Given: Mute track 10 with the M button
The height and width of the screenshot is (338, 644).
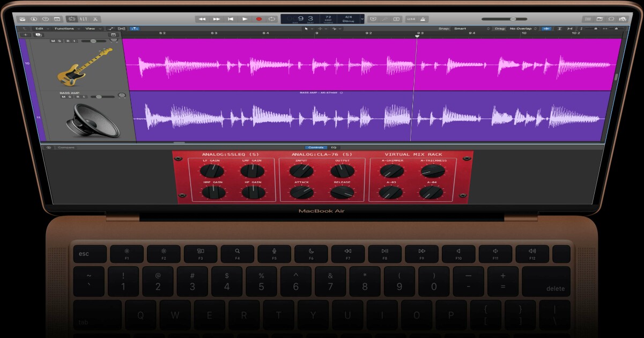Looking at the screenshot, I should point(53,41).
